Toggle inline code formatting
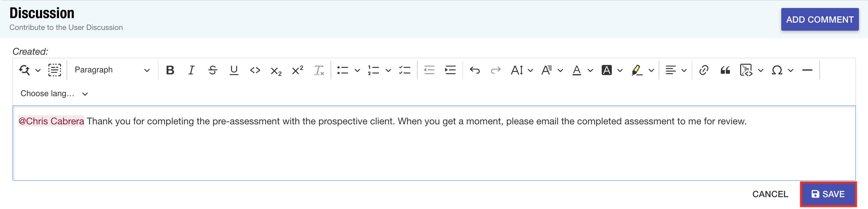This screenshot has width=868, height=209. coord(255,70)
